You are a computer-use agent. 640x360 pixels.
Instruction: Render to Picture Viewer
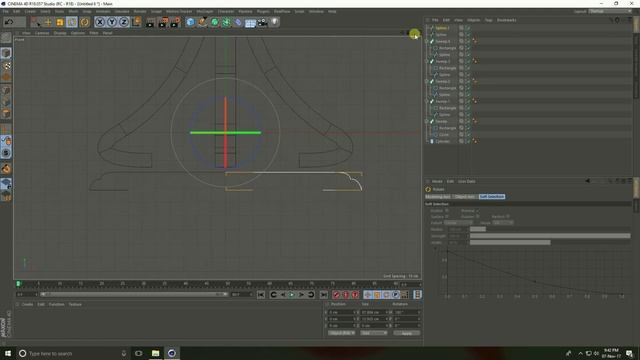click(163, 22)
